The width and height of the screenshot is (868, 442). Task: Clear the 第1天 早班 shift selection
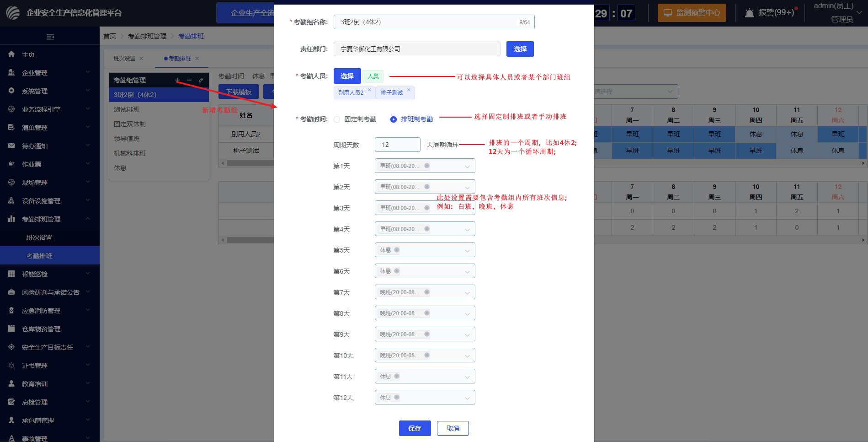coord(427,166)
